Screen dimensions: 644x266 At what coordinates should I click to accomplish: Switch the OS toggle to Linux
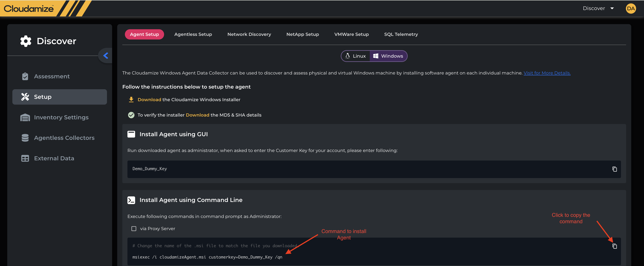point(355,56)
